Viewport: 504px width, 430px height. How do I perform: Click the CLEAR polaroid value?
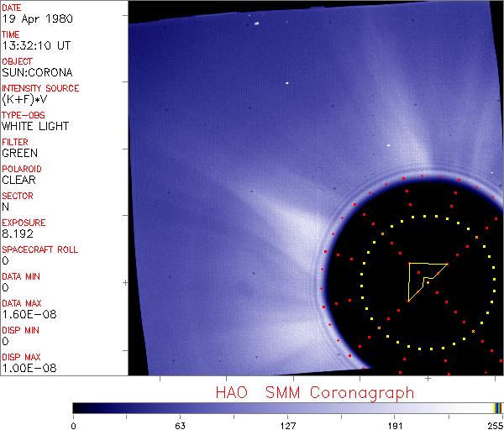click(x=18, y=180)
